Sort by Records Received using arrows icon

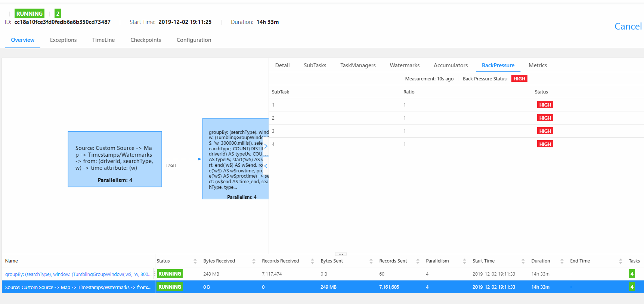tap(312, 261)
